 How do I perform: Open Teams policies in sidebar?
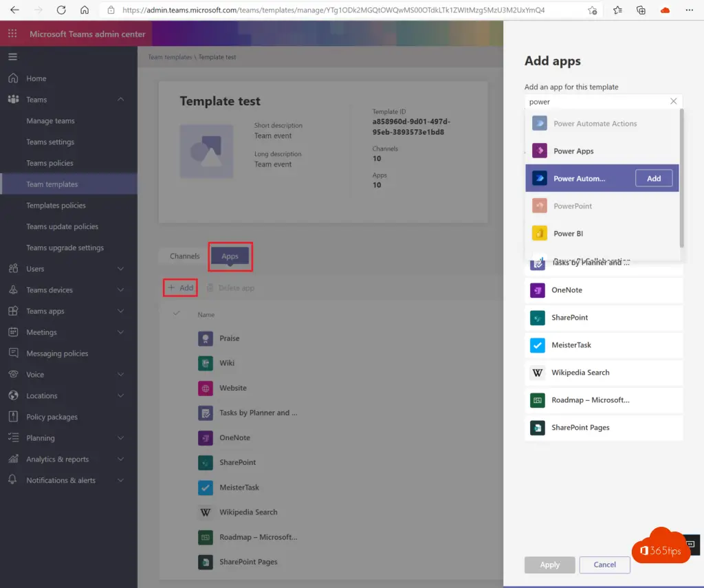tap(49, 162)
